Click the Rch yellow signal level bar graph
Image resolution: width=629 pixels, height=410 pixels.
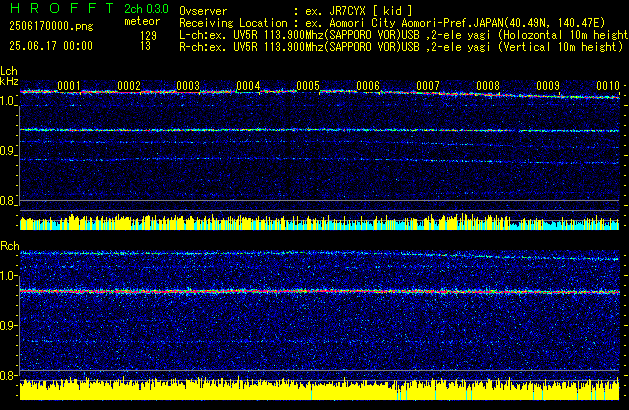320,389
